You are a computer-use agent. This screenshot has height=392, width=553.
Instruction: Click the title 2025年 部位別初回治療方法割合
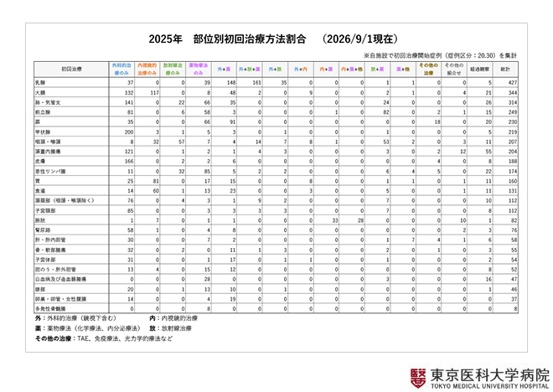[227, 39]
